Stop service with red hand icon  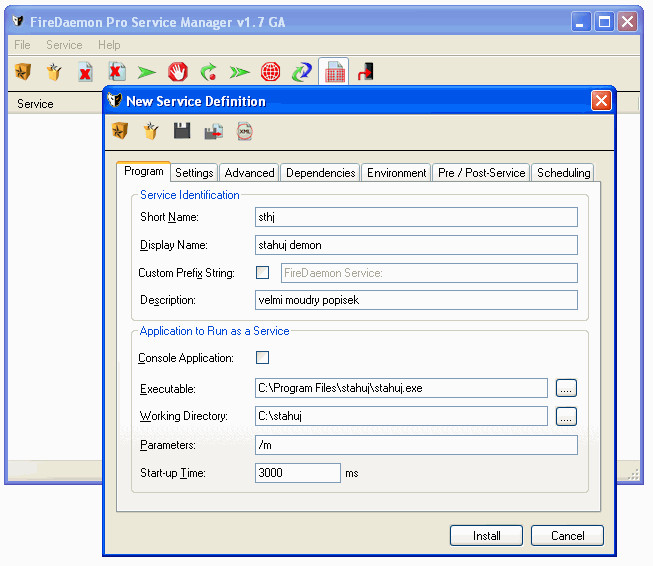click(x=178, y=72)
